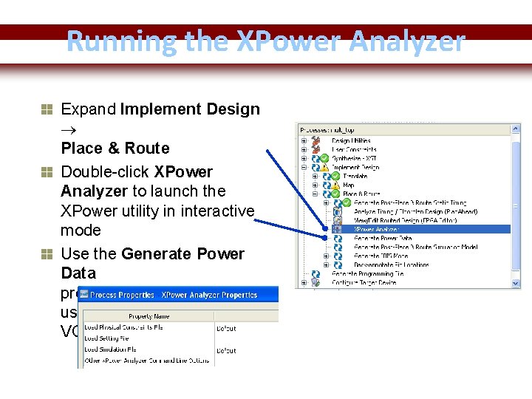The width and height of the screenshot is (532, 399).
Task: Click Other XPower Analyzer Command Line Options
Action: coord(146,361)
